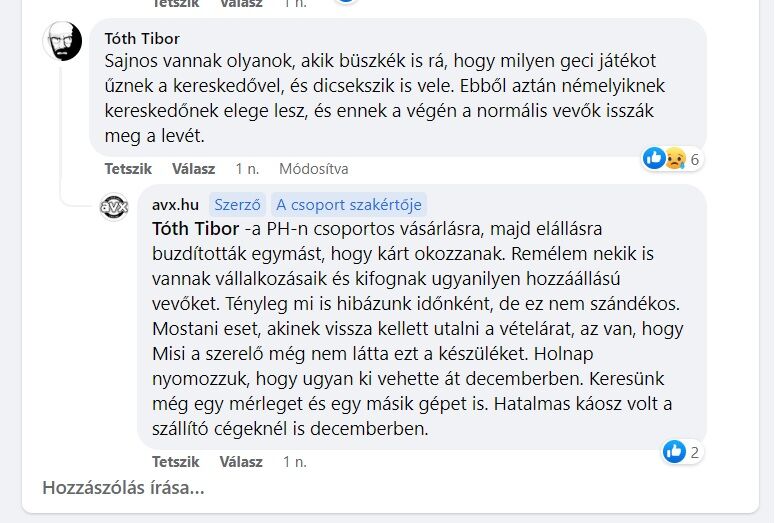Follow the bold Tóth Tibor mention inside avx.hu's reply
This screenshot has width=775, height=523.
195,228
